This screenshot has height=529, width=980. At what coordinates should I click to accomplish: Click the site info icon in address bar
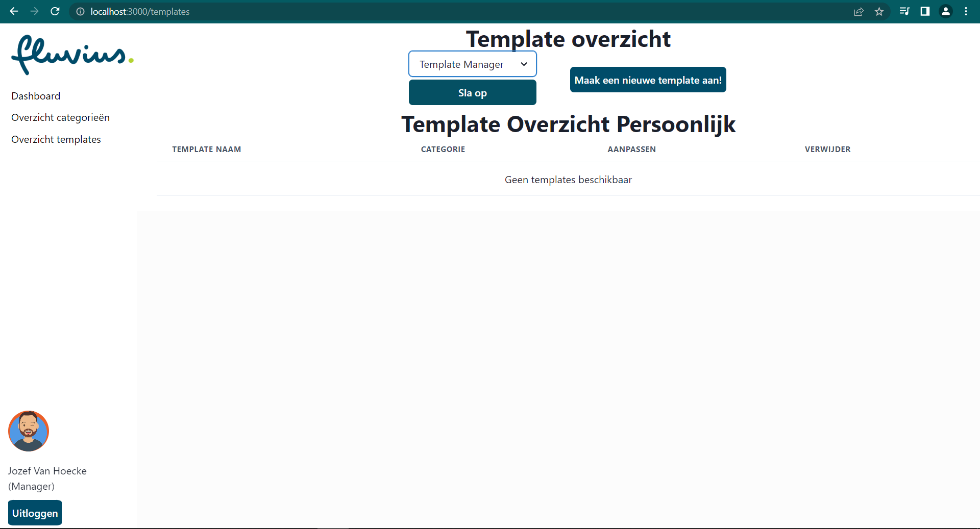[x=80, y=11]
